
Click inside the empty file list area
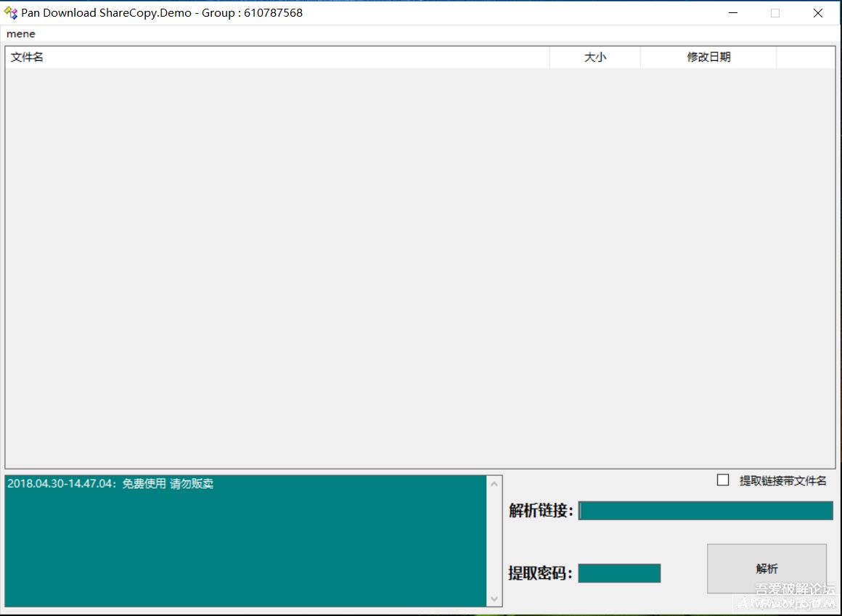[420, 268]
